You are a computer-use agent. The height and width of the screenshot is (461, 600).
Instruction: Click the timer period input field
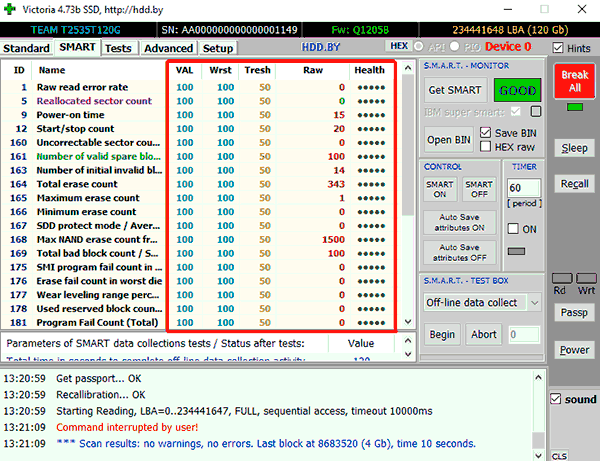(523, 188)
